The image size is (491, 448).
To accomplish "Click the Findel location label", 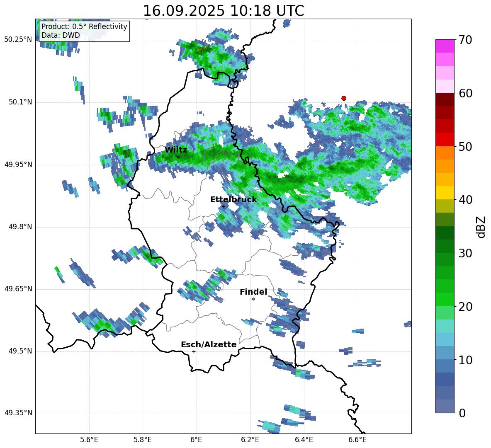I will click(253, 292).
